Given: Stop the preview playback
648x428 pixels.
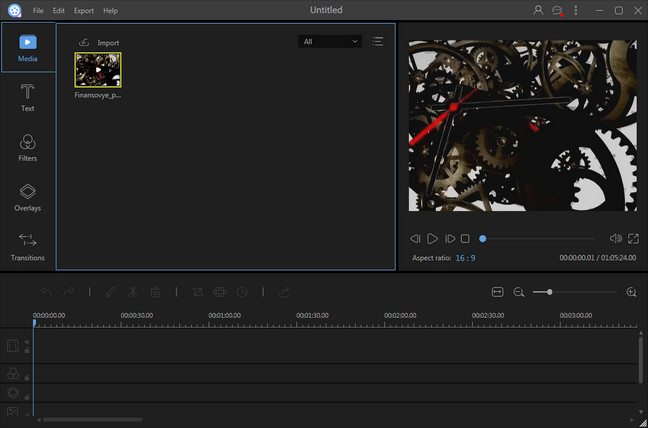Looking at the screenshot, I should click(465, 239).
